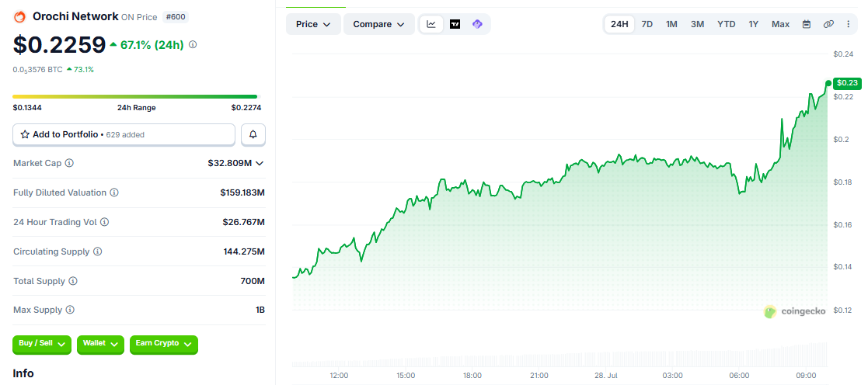Open the Buy / Sell dropdown
The height and width of the screenshot is (385, 868).
42,344
